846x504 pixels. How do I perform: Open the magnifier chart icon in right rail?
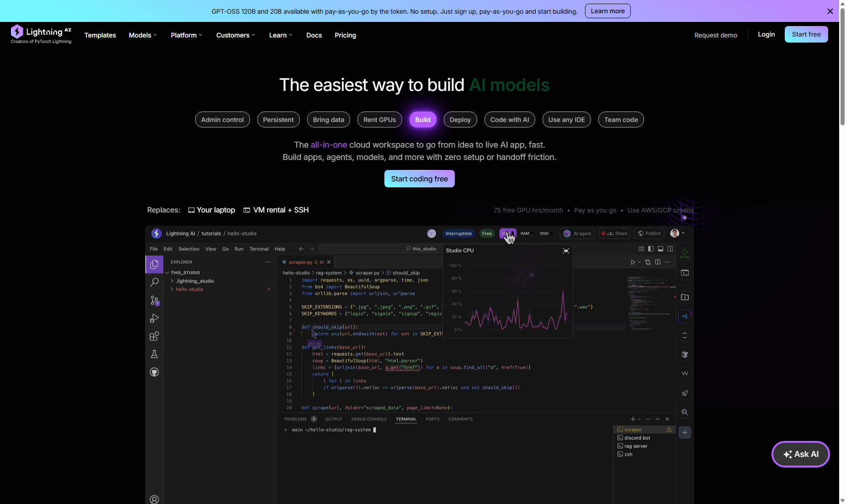(x=685, y=412)
